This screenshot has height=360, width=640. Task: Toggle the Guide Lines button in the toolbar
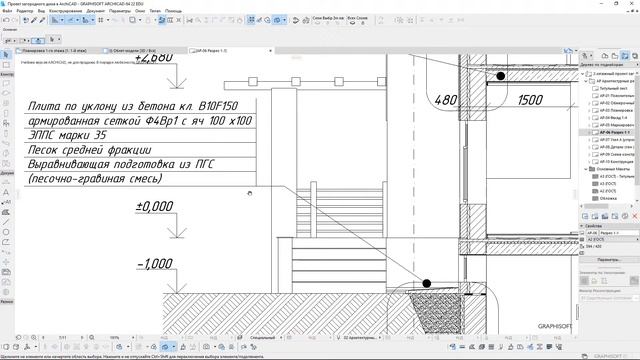coord(55,20)
